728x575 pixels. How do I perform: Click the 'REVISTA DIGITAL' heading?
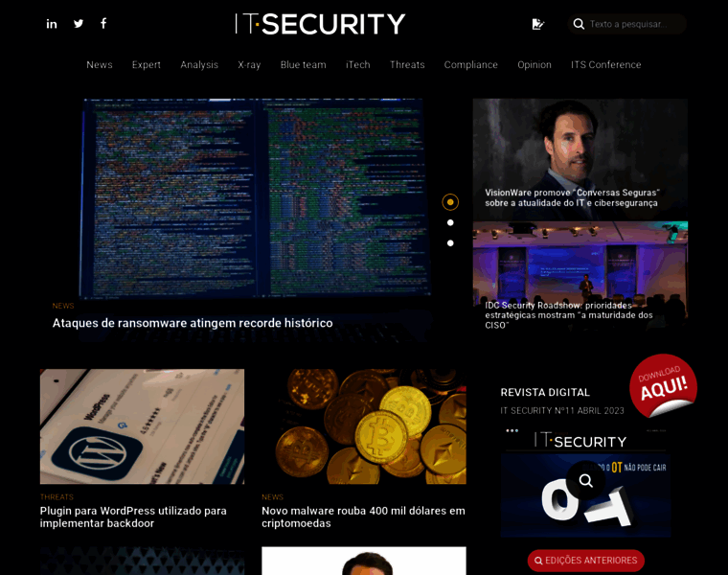tap(545, 393)
